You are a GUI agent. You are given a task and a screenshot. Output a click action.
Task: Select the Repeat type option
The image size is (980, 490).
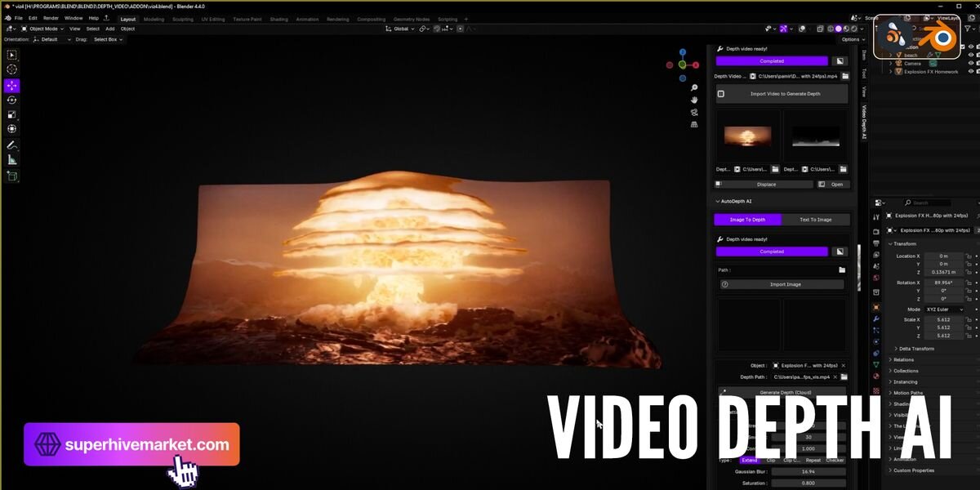point(813,460)
